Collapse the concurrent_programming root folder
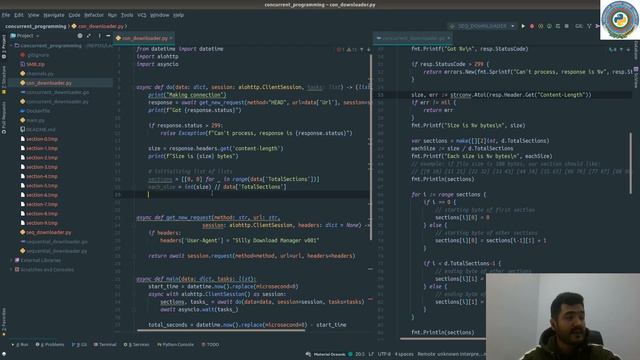The width and height of the screenshot is (640, 360). pos(11,46)
